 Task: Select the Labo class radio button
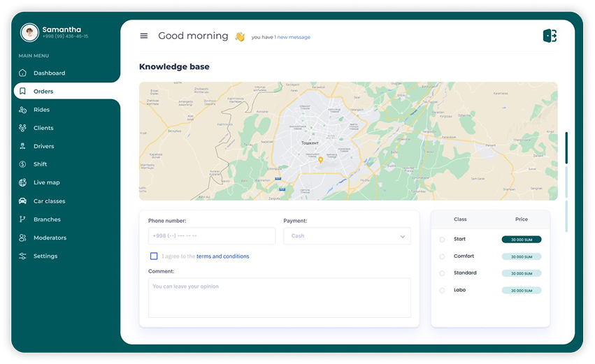pyautogui.click(x=442, y=291)
